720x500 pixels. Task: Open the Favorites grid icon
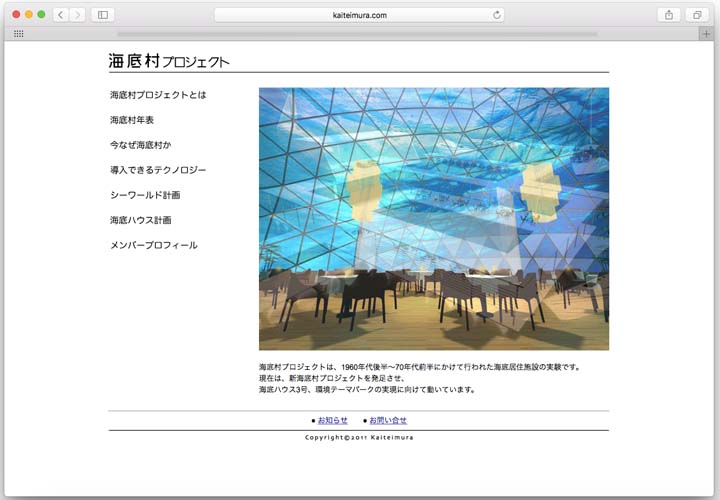(18, 33)
